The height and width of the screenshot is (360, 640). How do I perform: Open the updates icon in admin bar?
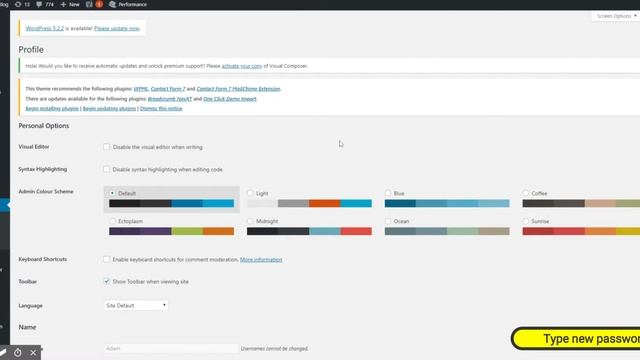[x=22, y=4]
